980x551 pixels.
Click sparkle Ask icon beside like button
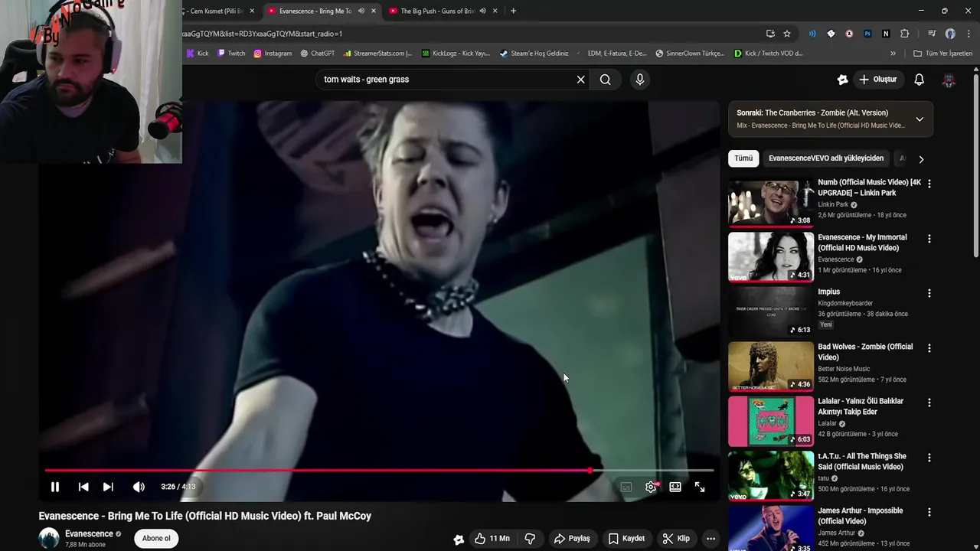[459, 539]
